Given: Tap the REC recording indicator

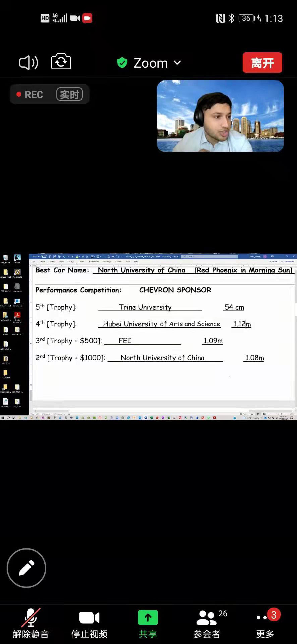Looking at the screenshot, I should [x=30, y=95].
